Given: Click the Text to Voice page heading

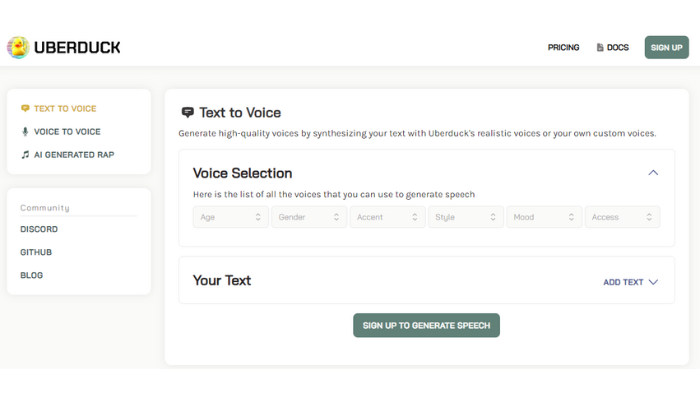Looking at the screenshot, I should tap(240, 112).
